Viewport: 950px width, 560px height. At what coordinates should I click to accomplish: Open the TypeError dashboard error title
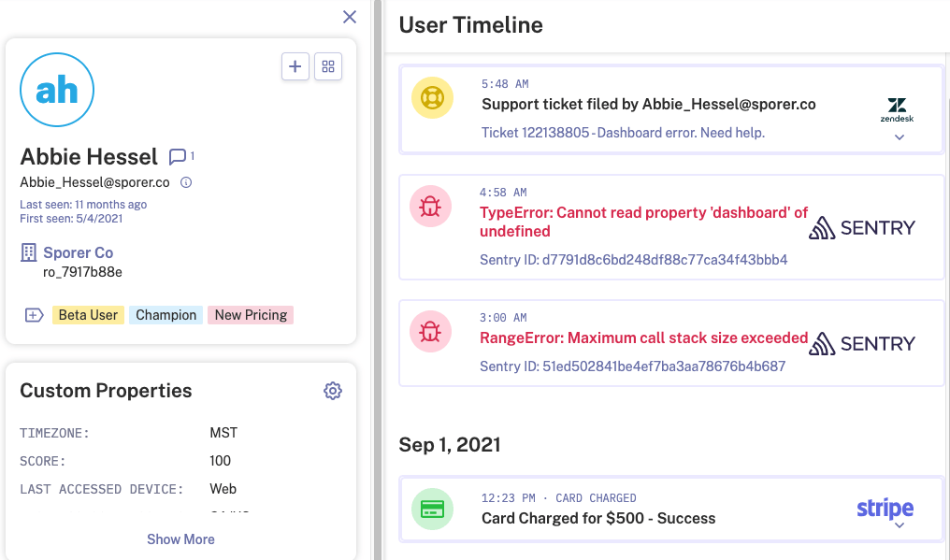(x=643, y=222)
